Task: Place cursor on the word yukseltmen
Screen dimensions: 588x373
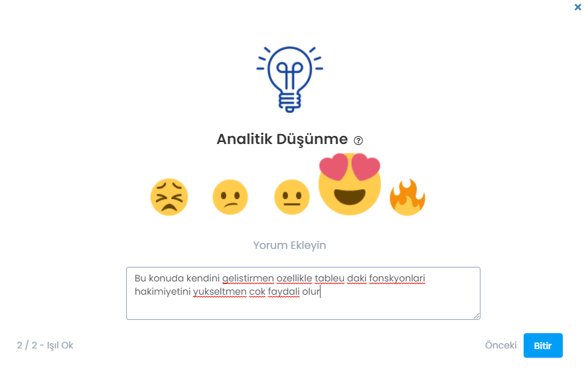Action: pos(220,291)
